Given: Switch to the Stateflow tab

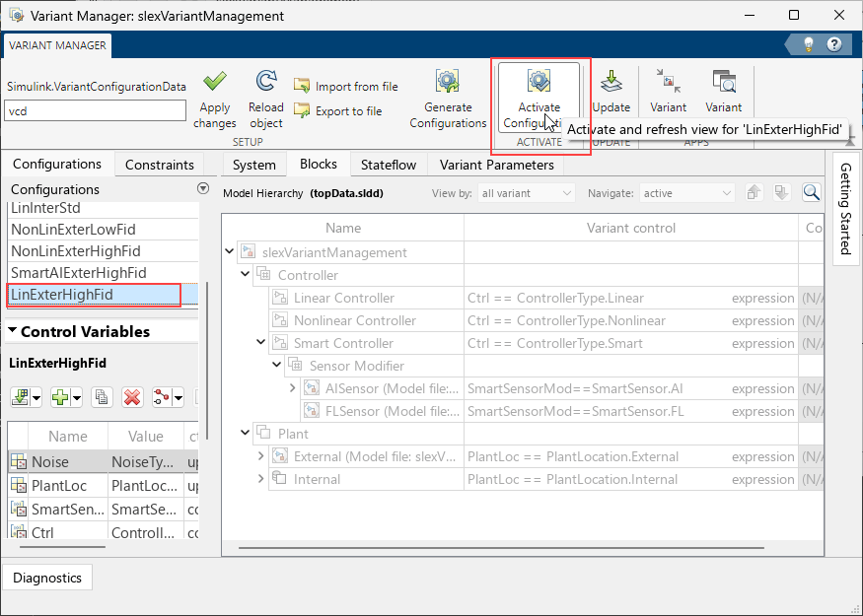Looking at the screenshot, I should click(x=389, y=165).
